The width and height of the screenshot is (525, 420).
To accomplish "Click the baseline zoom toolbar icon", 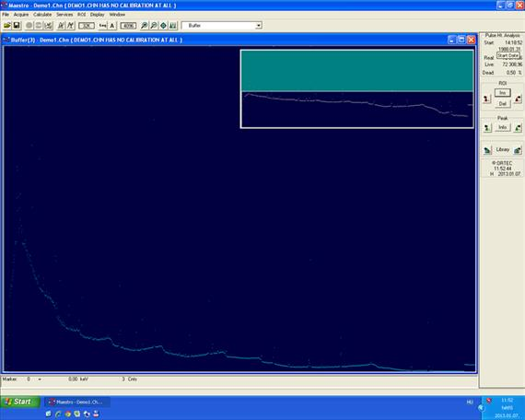I will pos(173,26).
